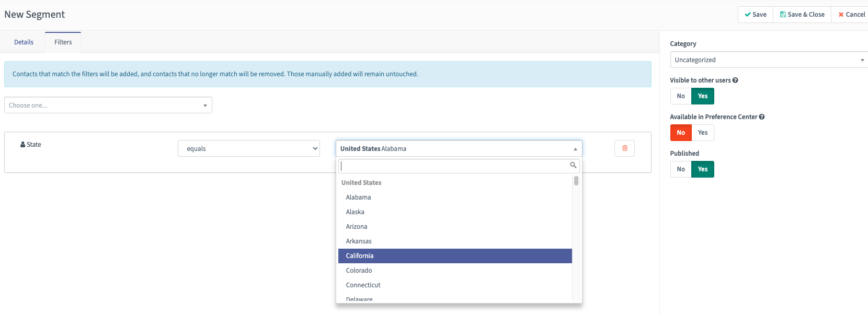Cancel the new segment
The image size is (868, 315).
[x=851, y=15]
